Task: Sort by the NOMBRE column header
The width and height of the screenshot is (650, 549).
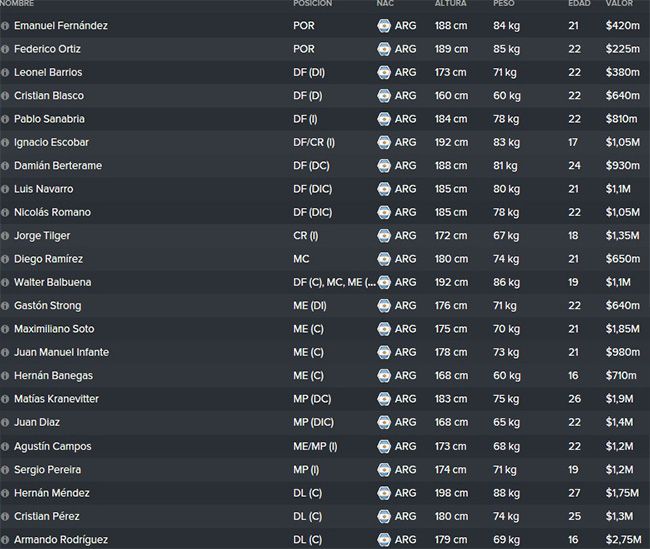Action: (x=17, y=3)
